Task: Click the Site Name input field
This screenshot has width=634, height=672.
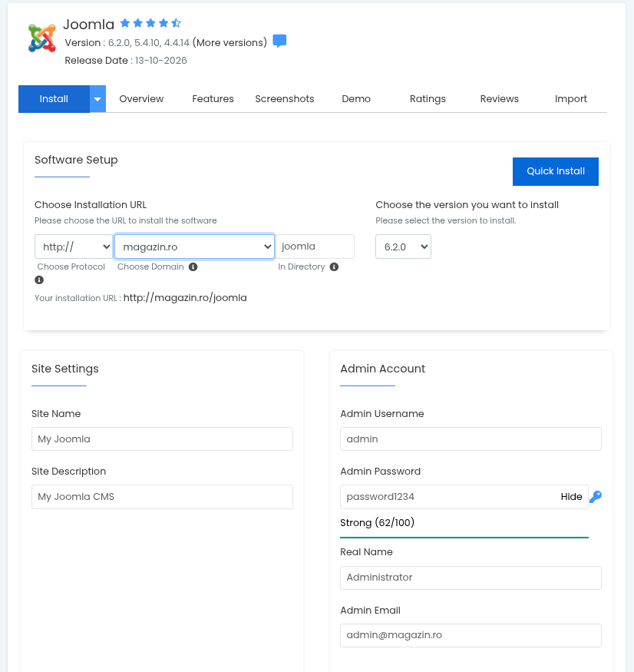Action: [162, 439]
